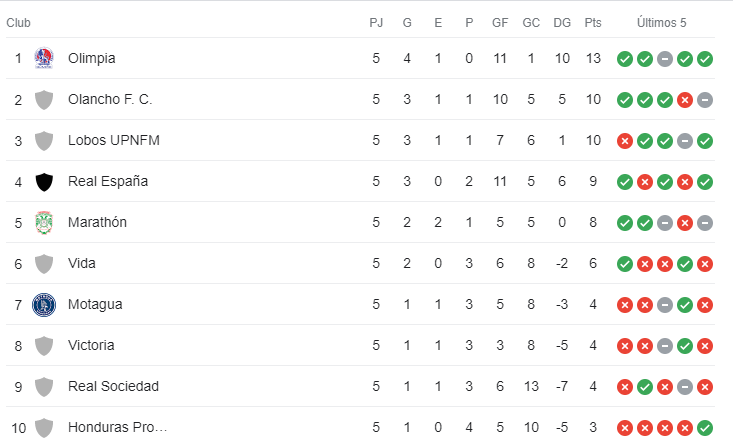
Task: Open the Olimpia team name link
Action: 92,58
